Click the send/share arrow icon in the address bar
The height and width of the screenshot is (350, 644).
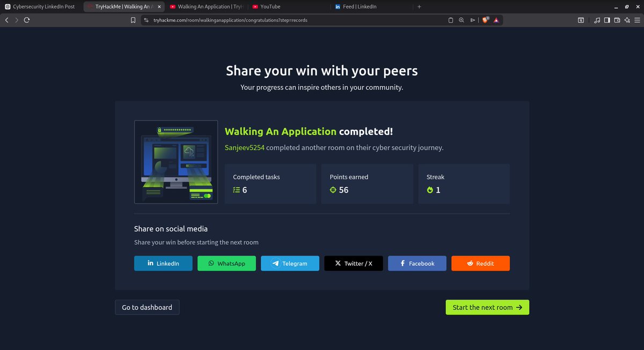pyautogui.click(x=472, y=20)
